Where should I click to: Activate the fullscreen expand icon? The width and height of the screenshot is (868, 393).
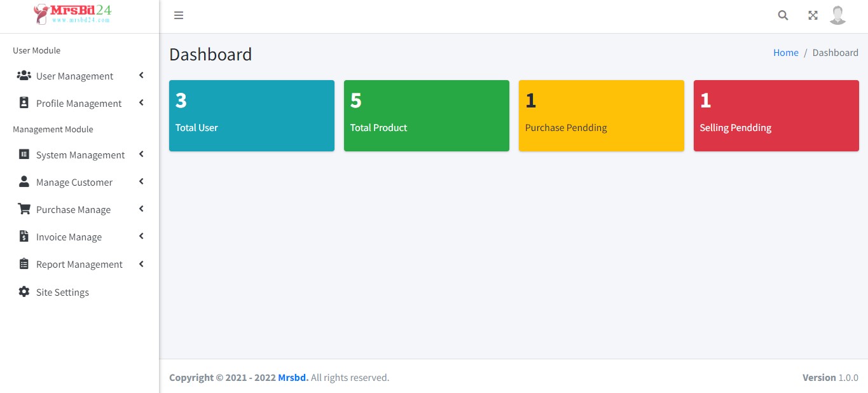click(813, 15)
